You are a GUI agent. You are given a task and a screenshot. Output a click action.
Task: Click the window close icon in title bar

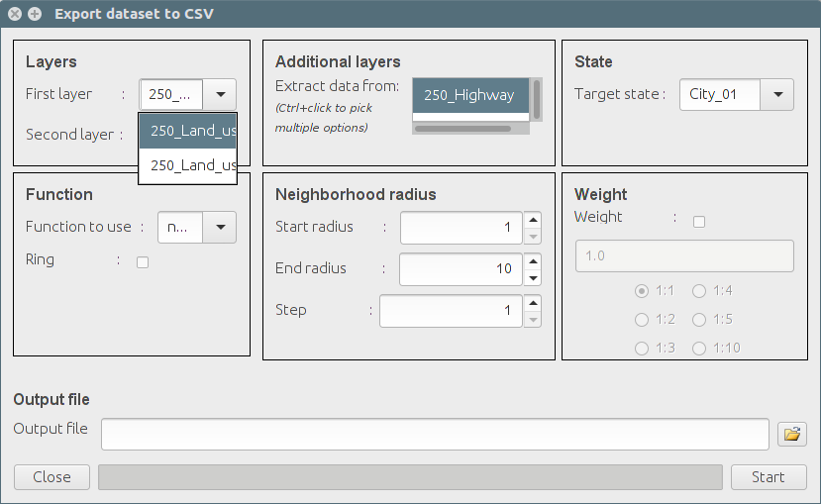(x=15, y=14)
